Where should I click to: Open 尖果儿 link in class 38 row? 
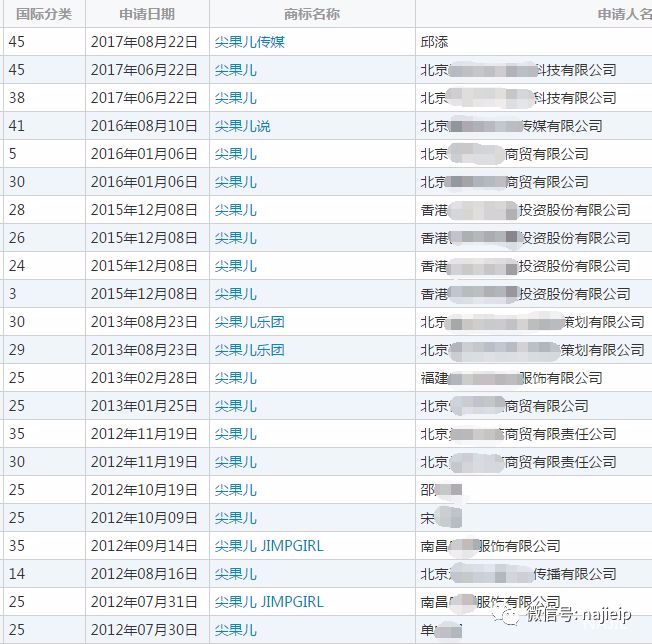[235, 98]
